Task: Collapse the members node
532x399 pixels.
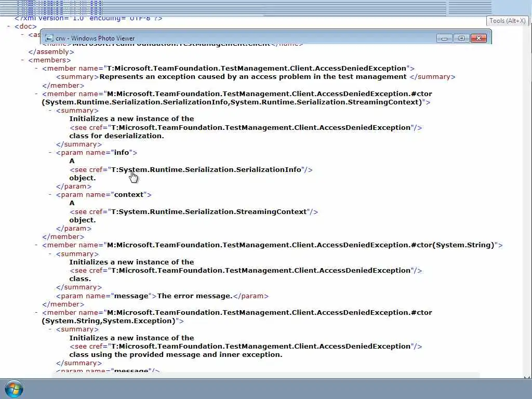Action: tap(22, 60)
